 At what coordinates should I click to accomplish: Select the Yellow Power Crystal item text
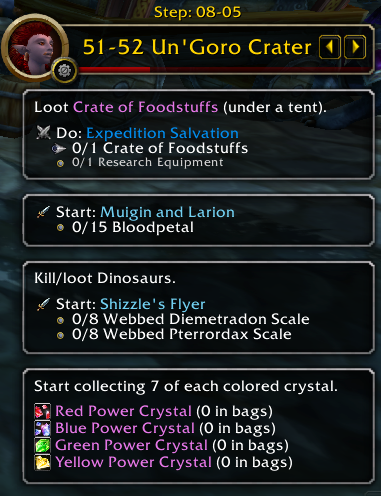(133, 462)
